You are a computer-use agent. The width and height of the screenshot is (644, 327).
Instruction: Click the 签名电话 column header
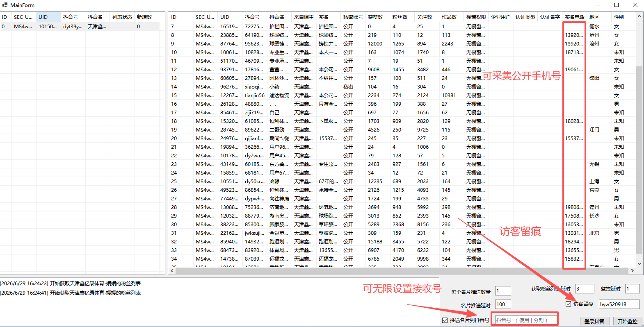pos(574,17)
